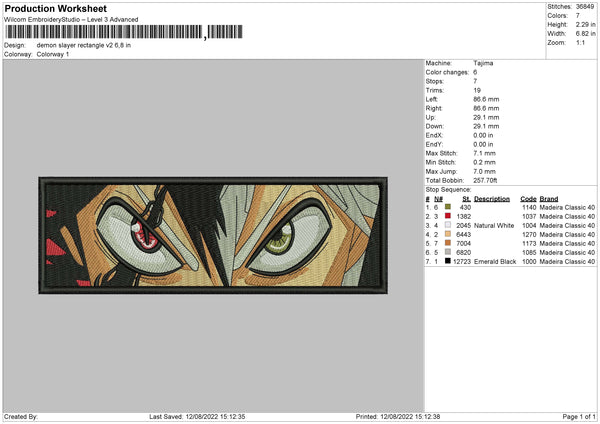Click the stitch count "6820"
This screenshot has height=424, width=600.
464,253
